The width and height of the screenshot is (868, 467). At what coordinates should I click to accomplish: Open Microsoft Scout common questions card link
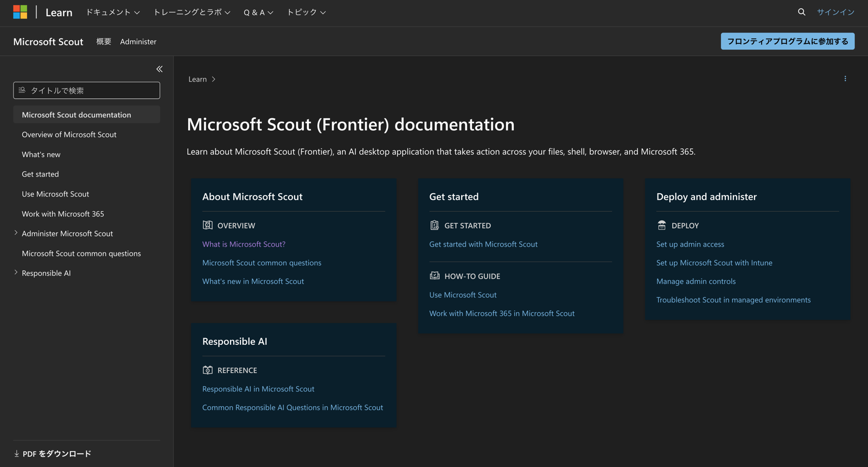[x=261, y=263]
